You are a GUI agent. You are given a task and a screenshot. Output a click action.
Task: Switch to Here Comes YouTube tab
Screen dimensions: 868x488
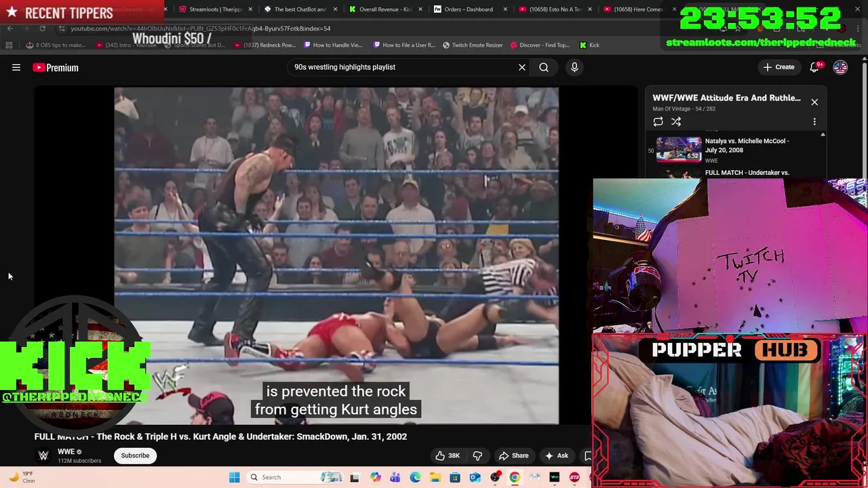coord(637,9)
